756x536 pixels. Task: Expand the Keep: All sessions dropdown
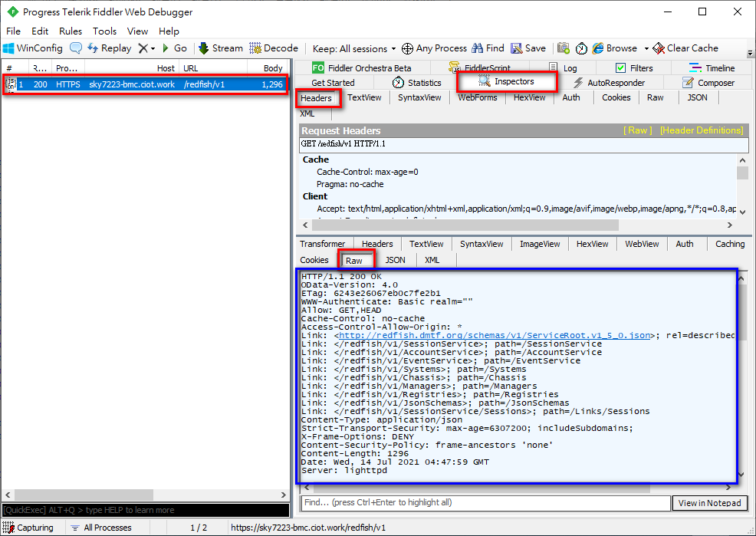[x=354, y=48]
